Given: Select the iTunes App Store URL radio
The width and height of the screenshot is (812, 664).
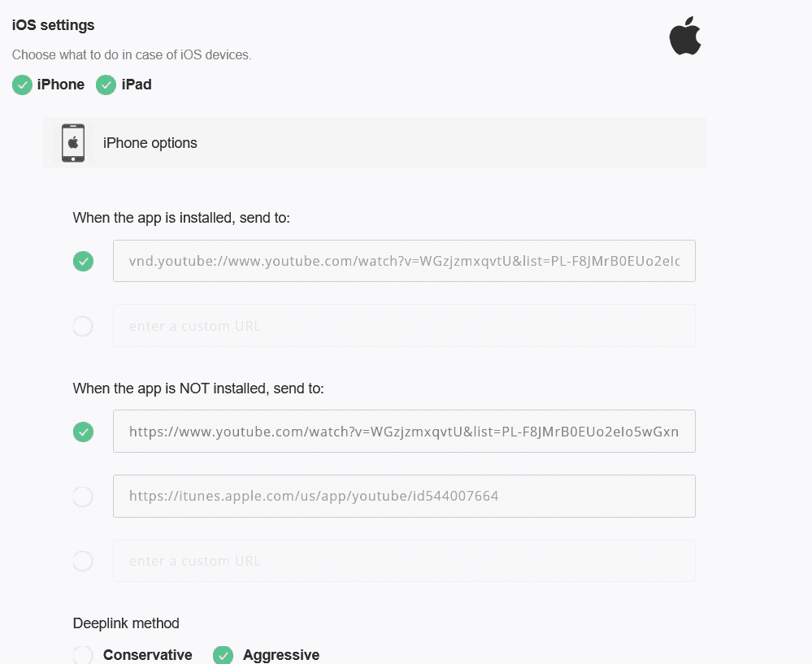Looking at the screenshot, I should [x=83, y=497].
